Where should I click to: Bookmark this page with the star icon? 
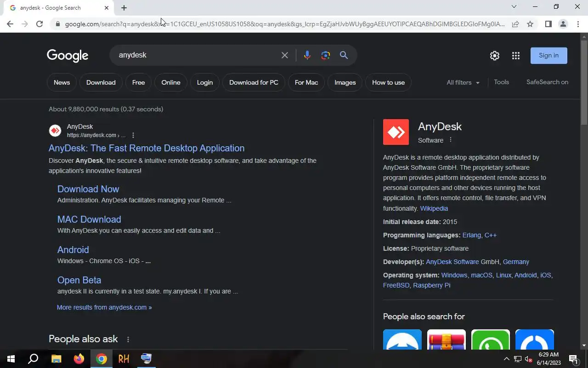tap(530, 24)
